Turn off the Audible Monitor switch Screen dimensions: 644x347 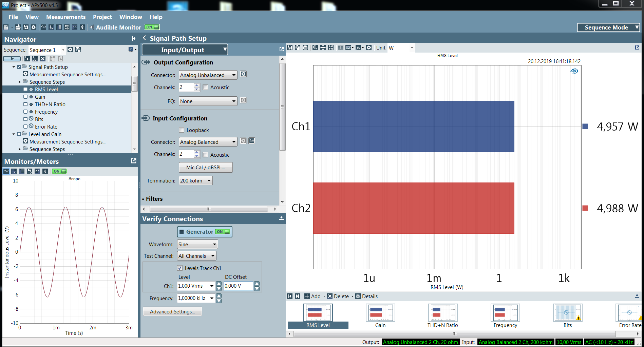[152, 27]
